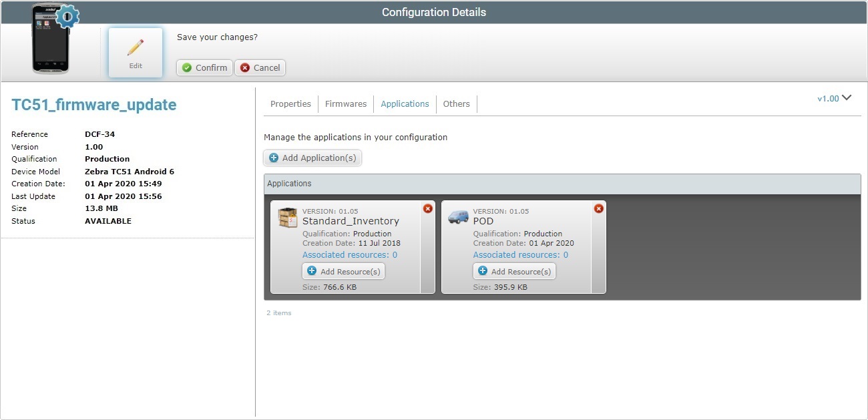Click Add Resource(s) for Standard_Inventory
868x420 pixels.
[x=343, y=271]
